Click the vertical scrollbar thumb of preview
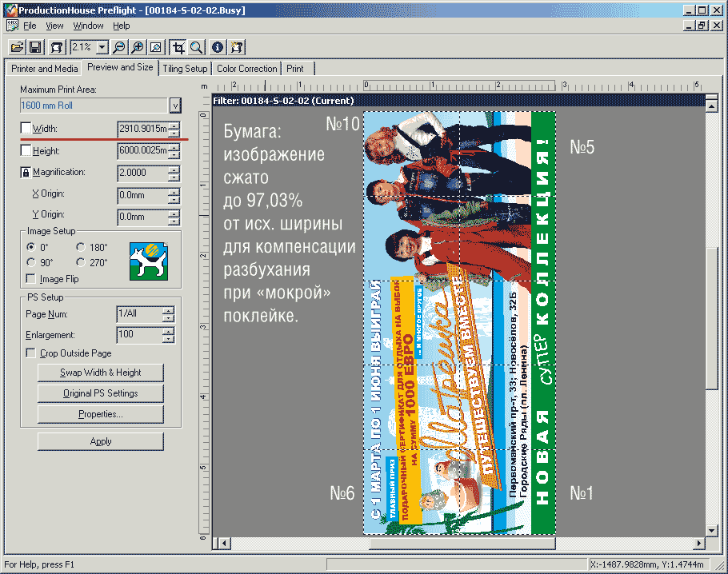Image resolution: width=728 pixels, height=574 pixels. tap(712, 319)
